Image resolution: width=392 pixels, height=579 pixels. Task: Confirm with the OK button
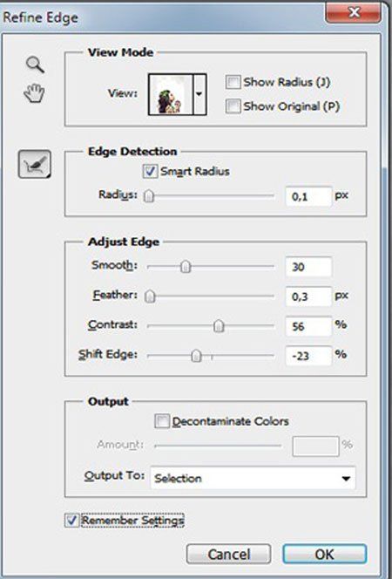pos(325,554)
